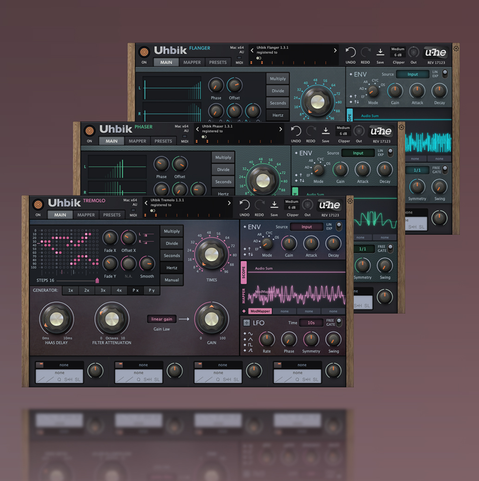This screenshot has height=481, width=479.
Task: Go to next preset in Uhbik Flanger
Action: [335, 50]
